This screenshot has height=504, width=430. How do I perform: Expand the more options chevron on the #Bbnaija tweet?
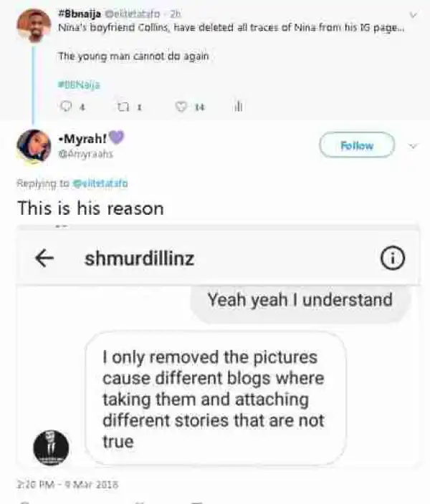tap(413, 15)
